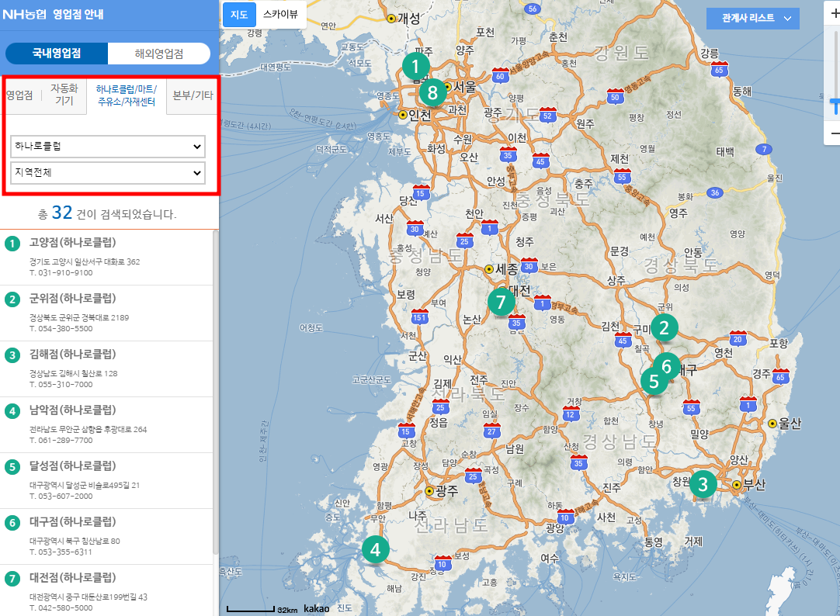This screenshot has height=616, width=840.
Task: Click phone number T. 054-380-5500
Action: tap(61, 329)
